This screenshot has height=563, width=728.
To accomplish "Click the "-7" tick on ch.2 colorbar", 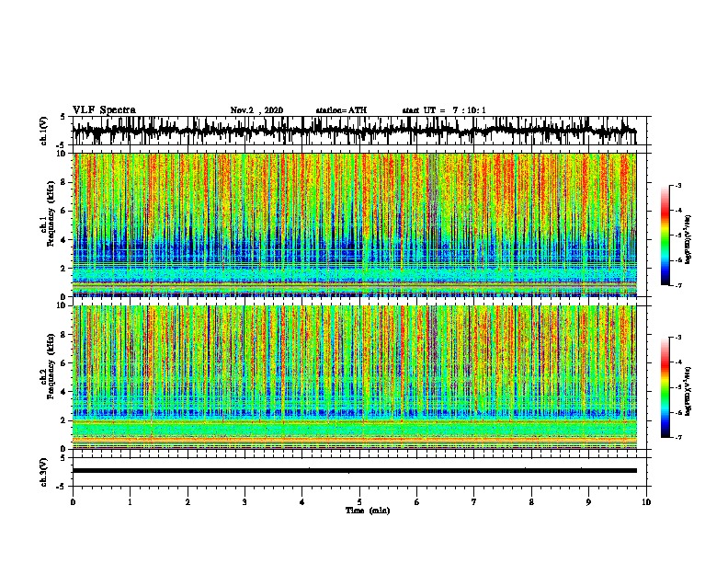I will coord(678,437).
